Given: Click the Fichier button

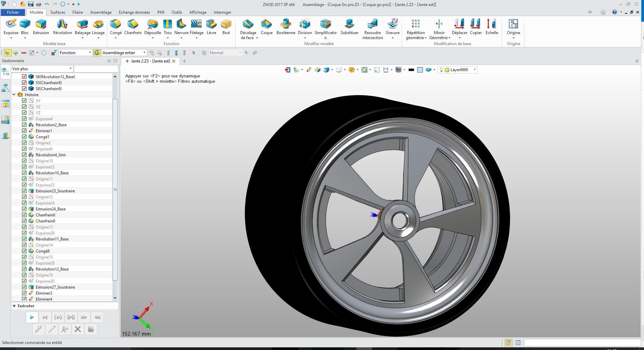Looking at the screenshot, I should tap(13, 12).
